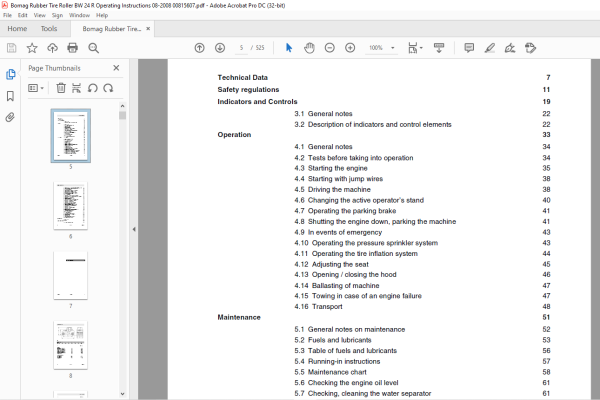Go to the previous page using the up arrow
This screenshot has width=600, height=400.
pyautogui.click(x=199, y=48)
